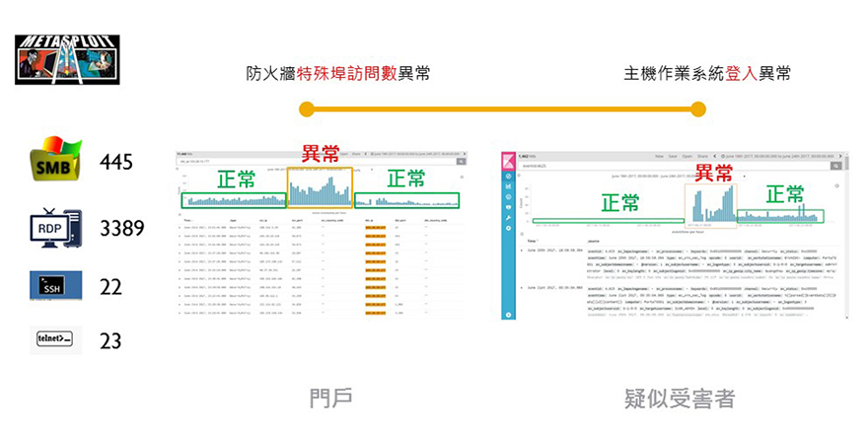Click the Time column header in right table
Screen dimensions: 868x436
533,240
